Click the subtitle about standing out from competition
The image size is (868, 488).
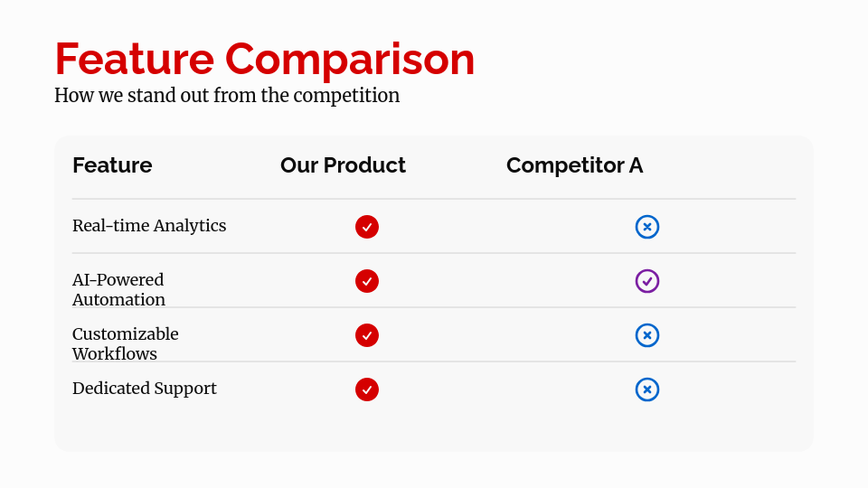[x=227, y=95]
